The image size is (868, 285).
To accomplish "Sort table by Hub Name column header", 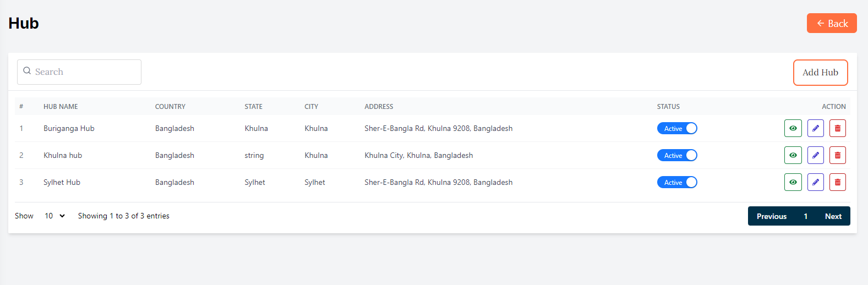I will (x=61, y=107).
